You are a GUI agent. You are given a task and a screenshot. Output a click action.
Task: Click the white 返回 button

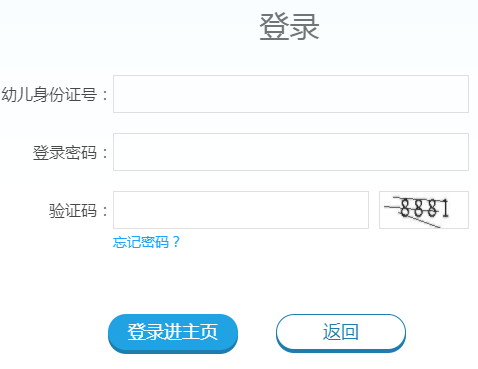click(x=341, y=333)
